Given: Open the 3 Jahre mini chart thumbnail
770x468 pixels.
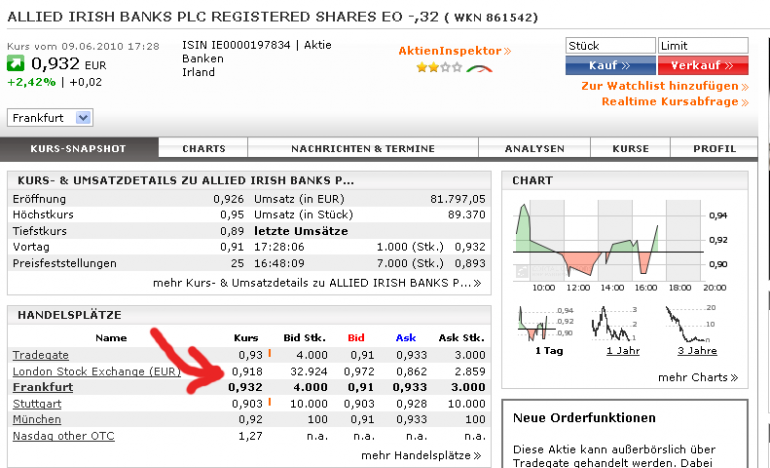Looking at the screenshot, I should click(690, 324).
